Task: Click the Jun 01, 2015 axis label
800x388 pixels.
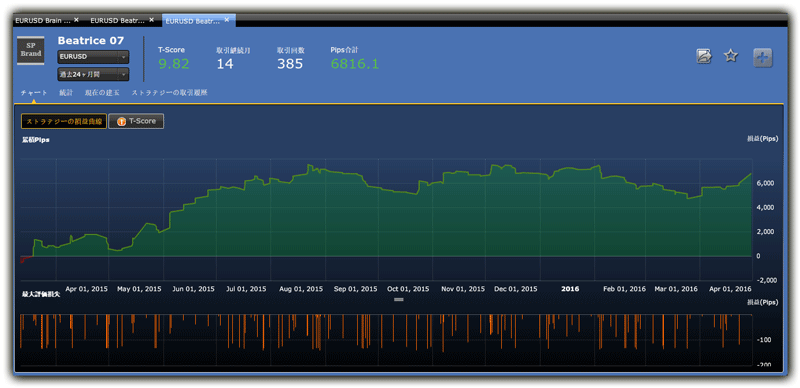Action: click(x=193, y=289)
